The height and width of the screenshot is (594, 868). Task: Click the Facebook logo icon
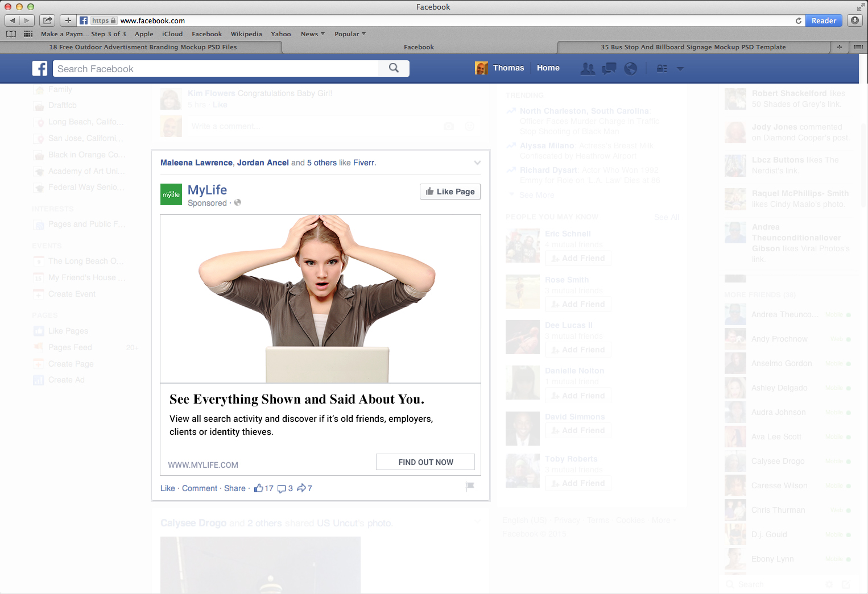coord(40,69)
